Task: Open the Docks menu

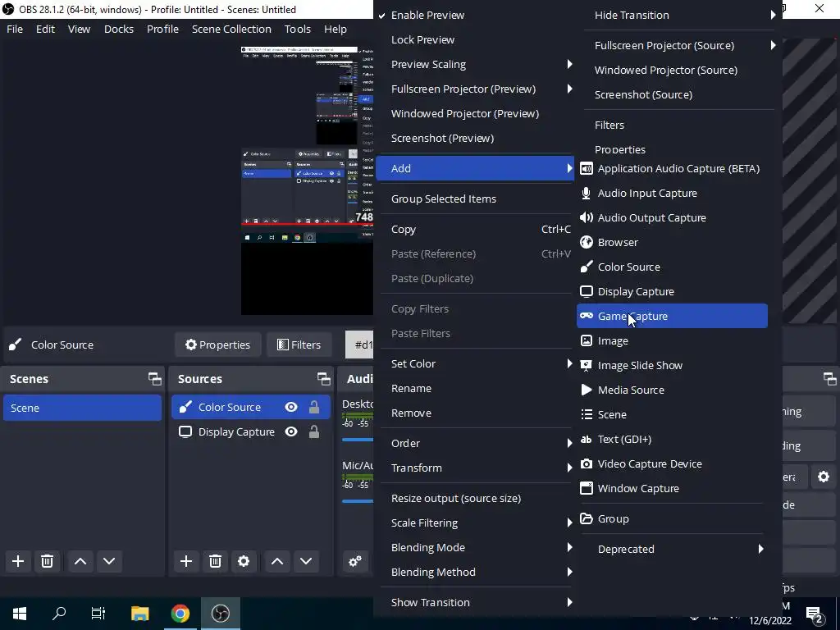Action: coord(119,29)
